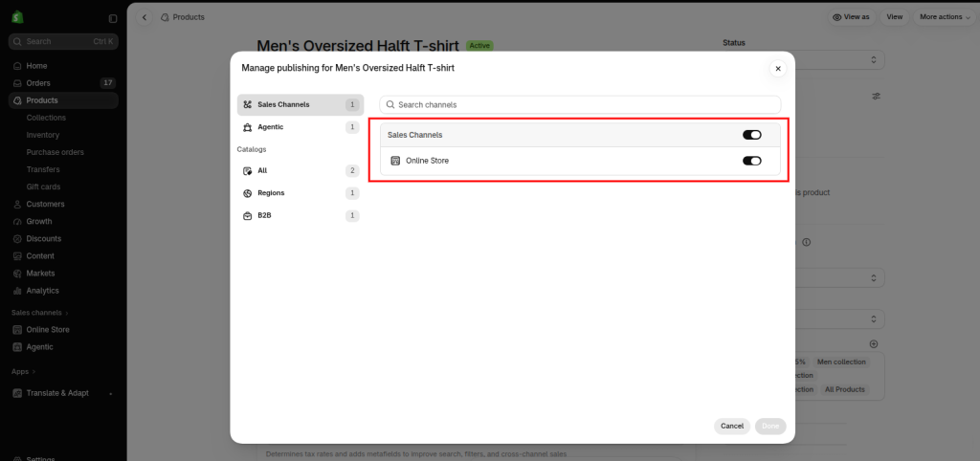Viewport: 980px width, 461px height.
Task: Close the Manage publishing dialog
Action: tap(778, 69)
